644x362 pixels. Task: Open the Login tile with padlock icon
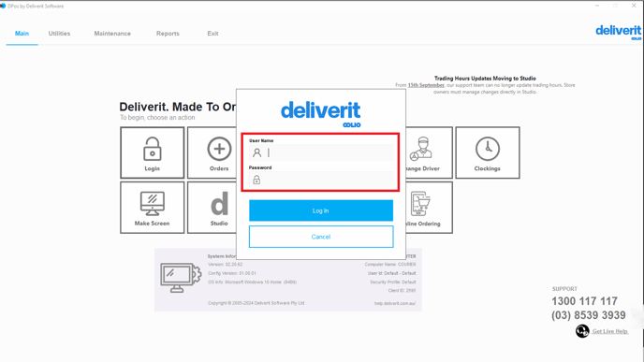152,152
